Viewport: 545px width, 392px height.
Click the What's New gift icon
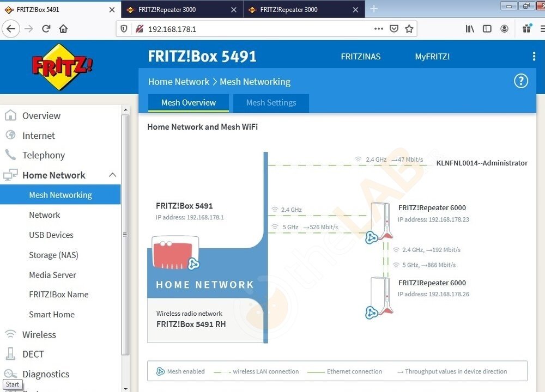coord(527,28)
